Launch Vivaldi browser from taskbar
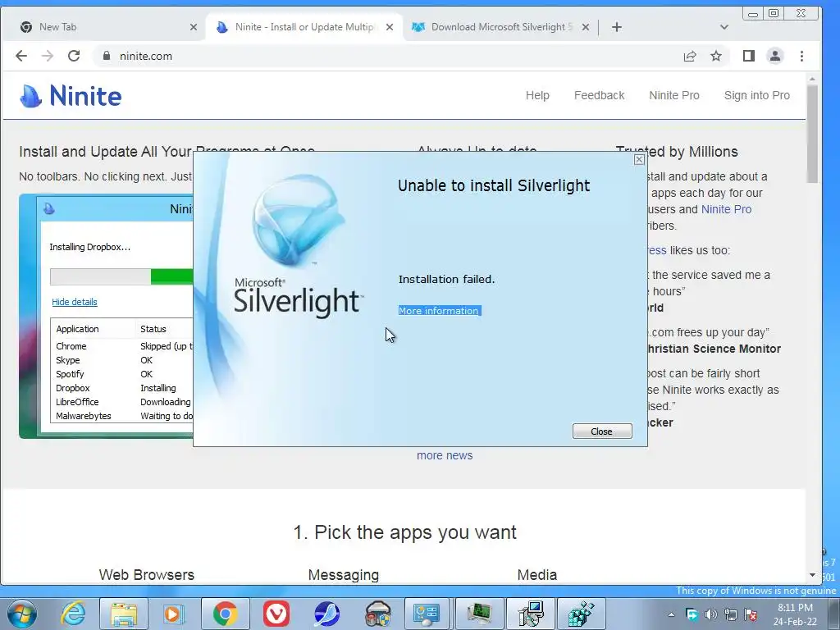The width and height of the screenshot is (840, 630). click(276, 614)
